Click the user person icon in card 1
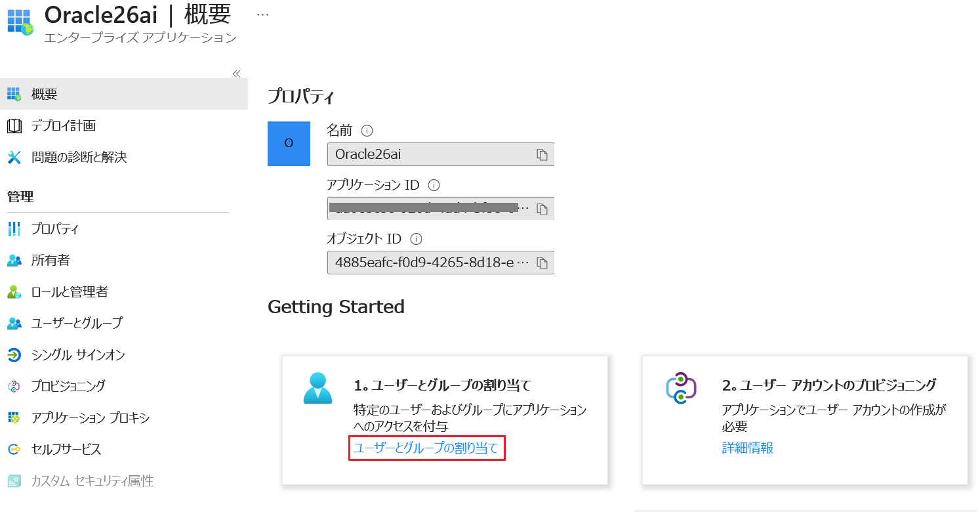Viewport: 980px width, 512px height. coord(318,388)
